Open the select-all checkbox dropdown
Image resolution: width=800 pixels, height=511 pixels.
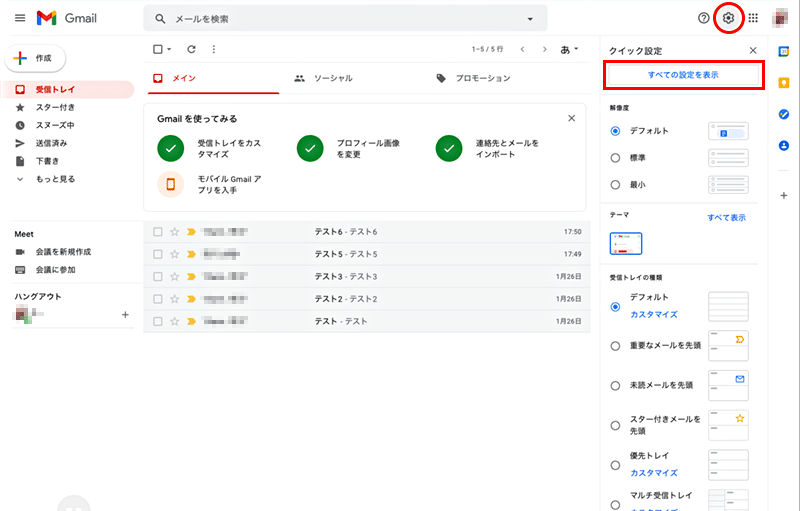coord(169,49)
